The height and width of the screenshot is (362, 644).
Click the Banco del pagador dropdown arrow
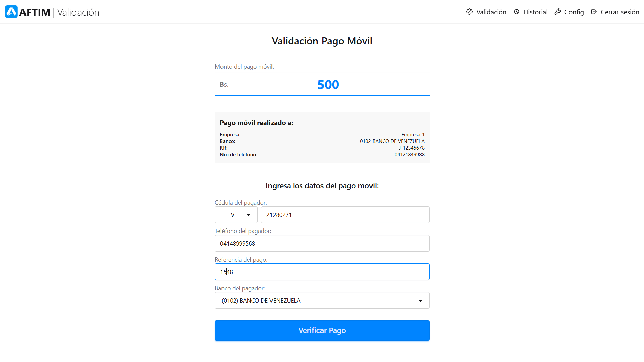(x=420, y=301)
